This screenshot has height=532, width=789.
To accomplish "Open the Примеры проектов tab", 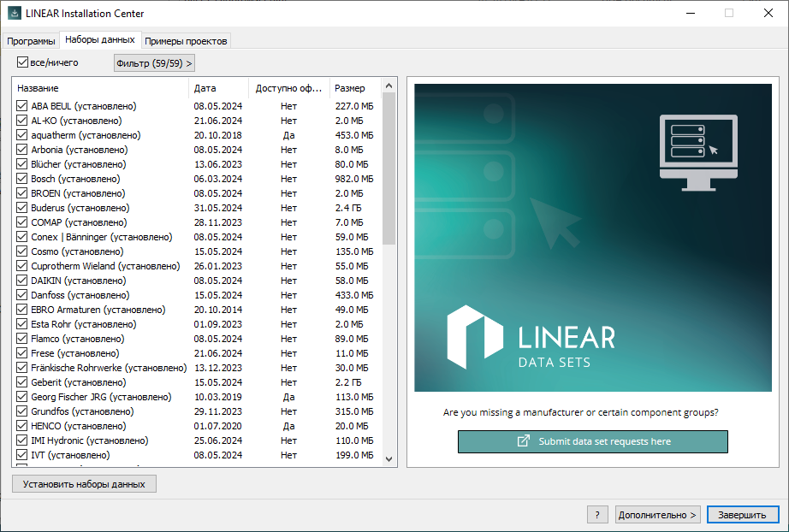I will point(186,41).
